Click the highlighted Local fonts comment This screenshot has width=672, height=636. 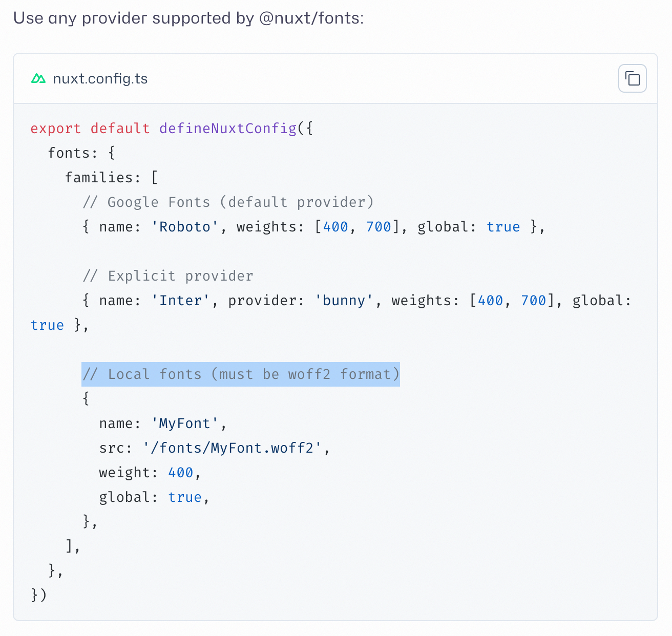(240, 374)
